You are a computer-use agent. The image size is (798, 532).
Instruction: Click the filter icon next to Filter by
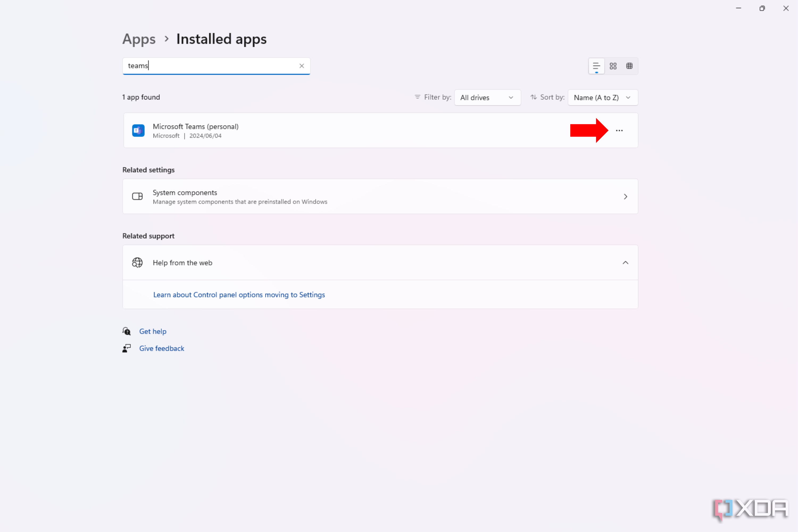(417, 97)
